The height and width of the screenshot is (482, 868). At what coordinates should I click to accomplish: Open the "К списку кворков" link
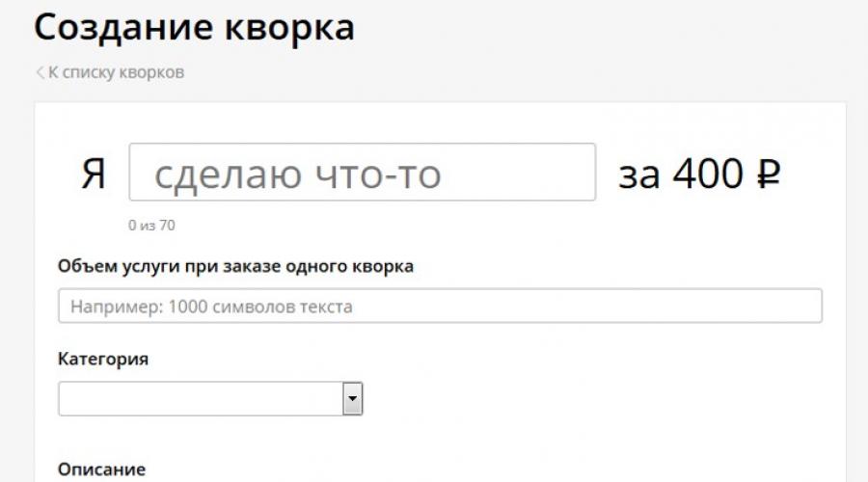tap(116, 72)
